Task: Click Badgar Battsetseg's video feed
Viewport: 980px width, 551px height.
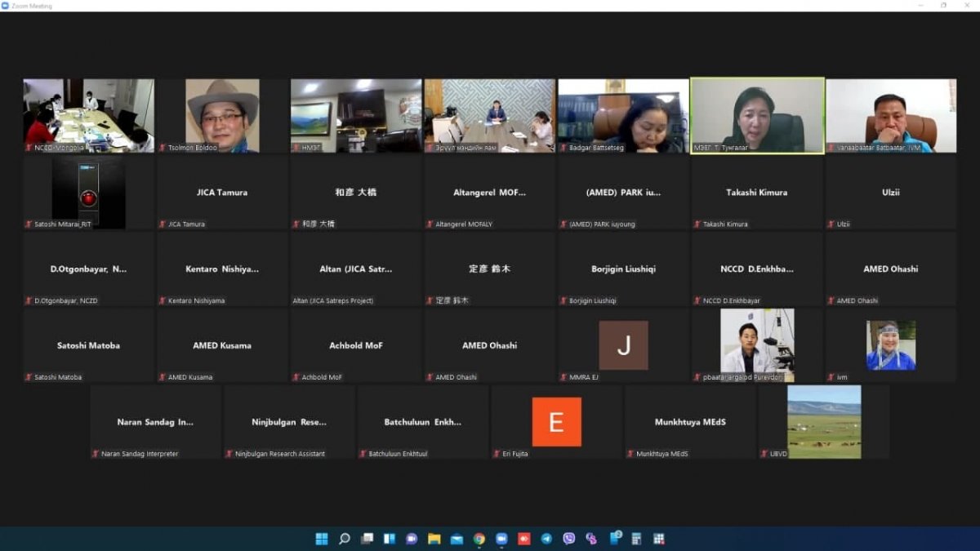Action: click(623, 114)
